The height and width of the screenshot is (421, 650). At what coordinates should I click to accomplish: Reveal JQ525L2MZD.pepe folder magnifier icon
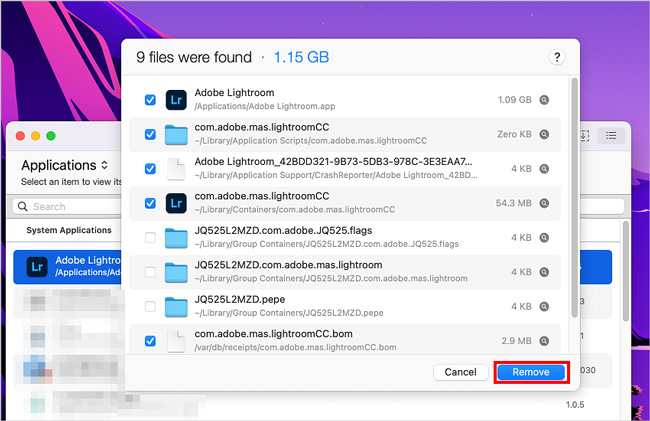[x=544, y=306]
